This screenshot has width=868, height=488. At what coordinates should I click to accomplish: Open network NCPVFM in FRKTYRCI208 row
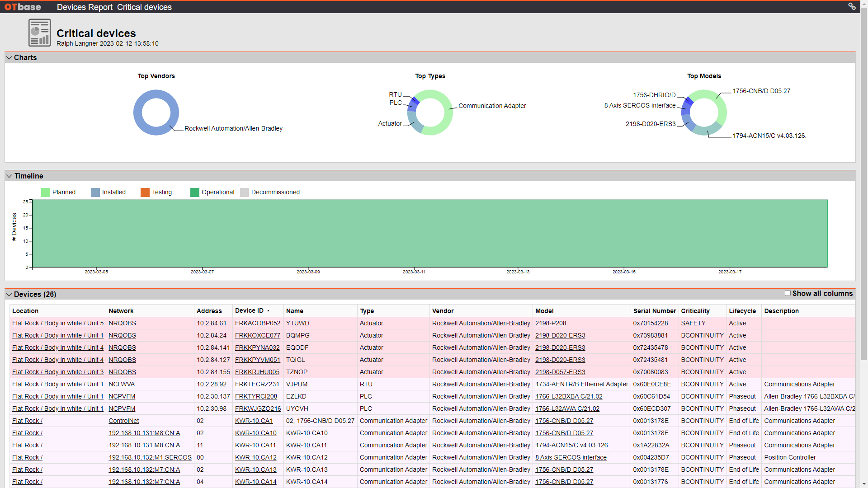[122, 397]
